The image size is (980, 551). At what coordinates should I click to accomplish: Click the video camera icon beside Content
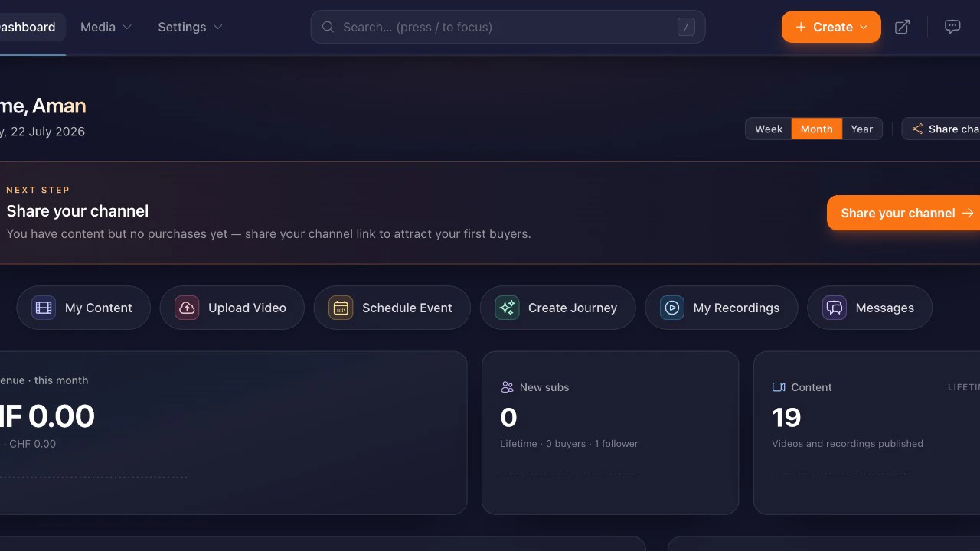coord(779,387)
